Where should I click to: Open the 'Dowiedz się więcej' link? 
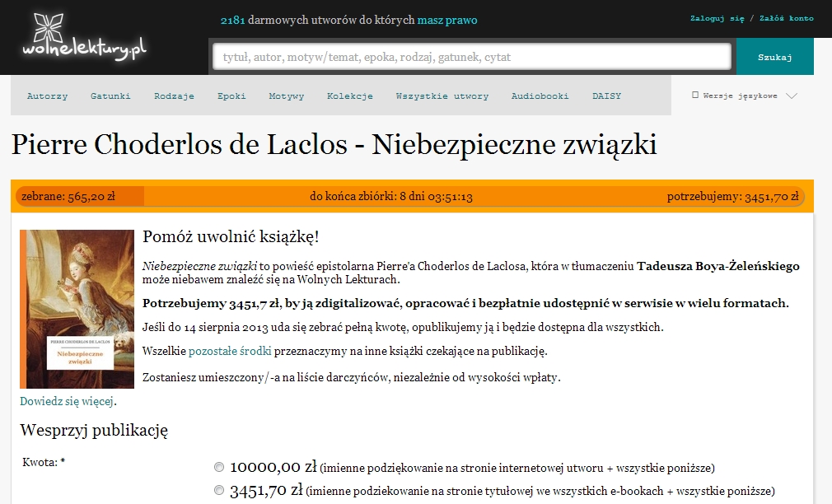point(67,401)
